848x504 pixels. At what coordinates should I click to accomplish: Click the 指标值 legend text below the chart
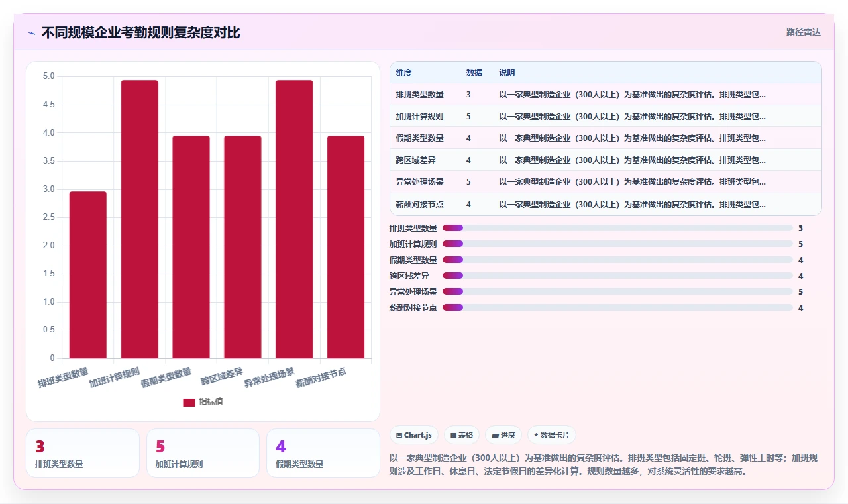coord(211,402)
